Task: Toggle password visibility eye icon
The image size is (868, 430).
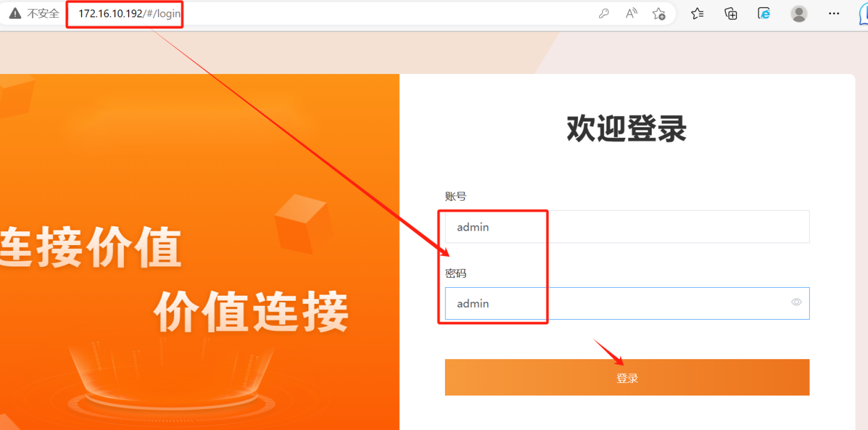Action: point(797,302)
